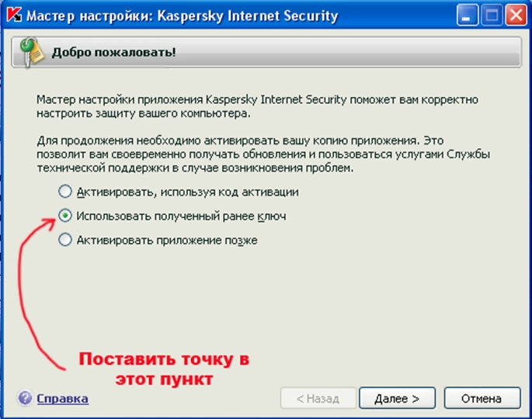Click the blue question mark help icon
This screenshot has width=532, height=419.
pyautogui.click(x=25, y=399)
